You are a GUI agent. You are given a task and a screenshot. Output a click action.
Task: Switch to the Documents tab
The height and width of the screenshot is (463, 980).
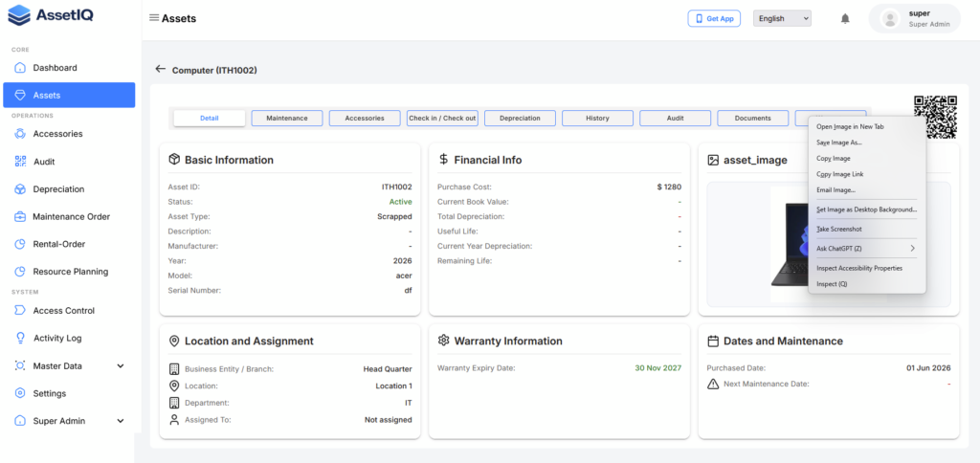752,118
